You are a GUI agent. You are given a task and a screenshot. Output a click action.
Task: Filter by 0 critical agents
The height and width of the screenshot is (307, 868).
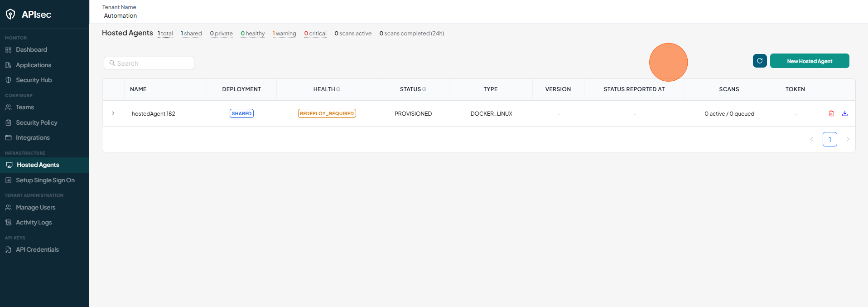tap(315, 34)
